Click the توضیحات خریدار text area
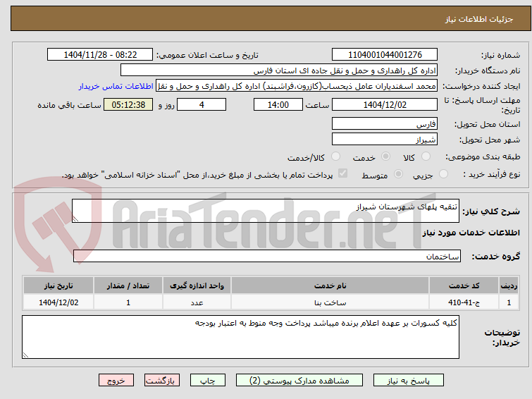The height and width of the screenshot is (399, 532). (240, 337)
